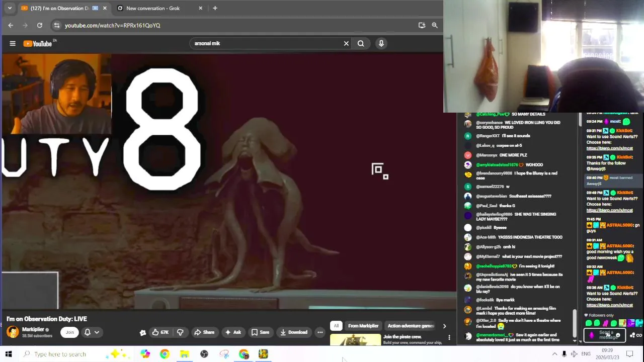Switch to the 'New conversation - Grok' tab

point(160,8)
